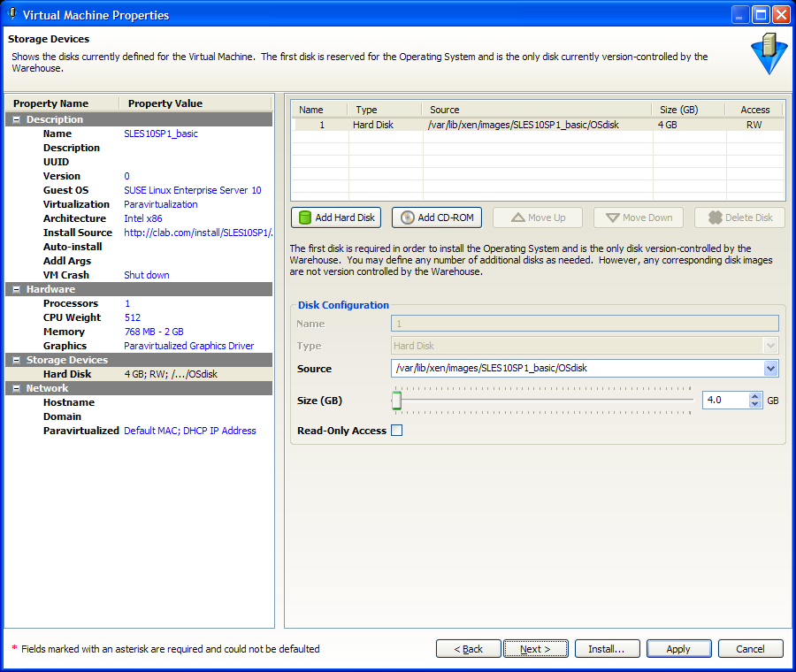Cancel the properties dialog

[x=750, y=649]
